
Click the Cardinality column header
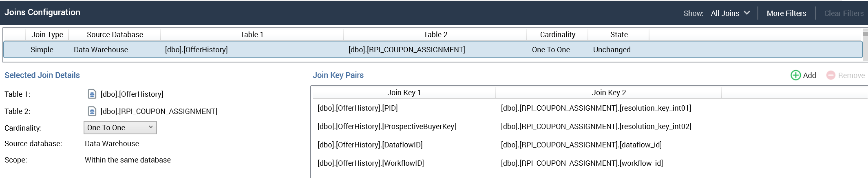click(557, 35)
